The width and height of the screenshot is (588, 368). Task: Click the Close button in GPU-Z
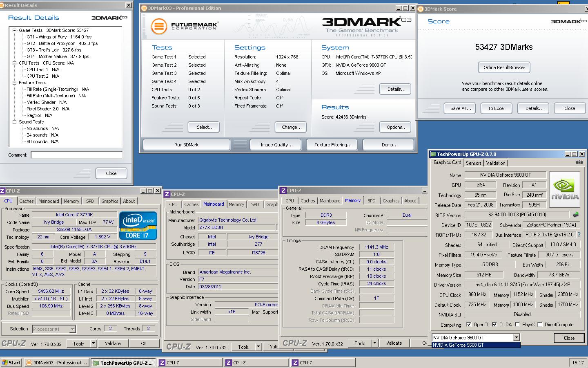(569, 338)
